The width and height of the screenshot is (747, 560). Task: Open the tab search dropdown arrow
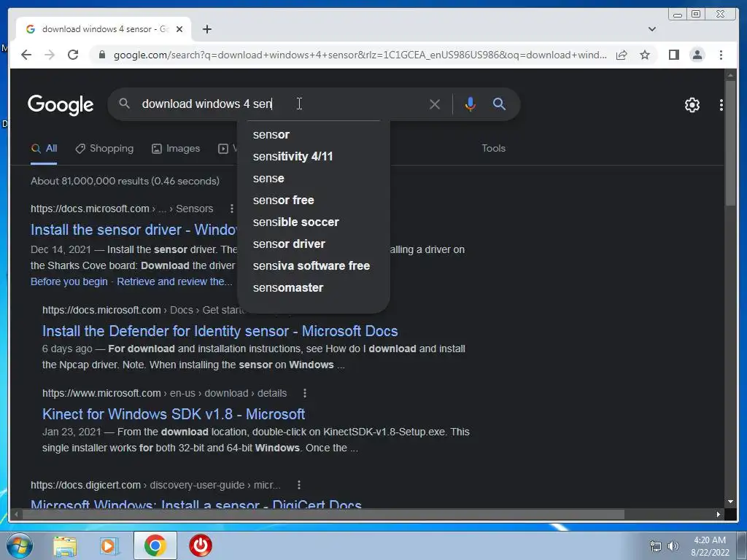pos(651,29)
